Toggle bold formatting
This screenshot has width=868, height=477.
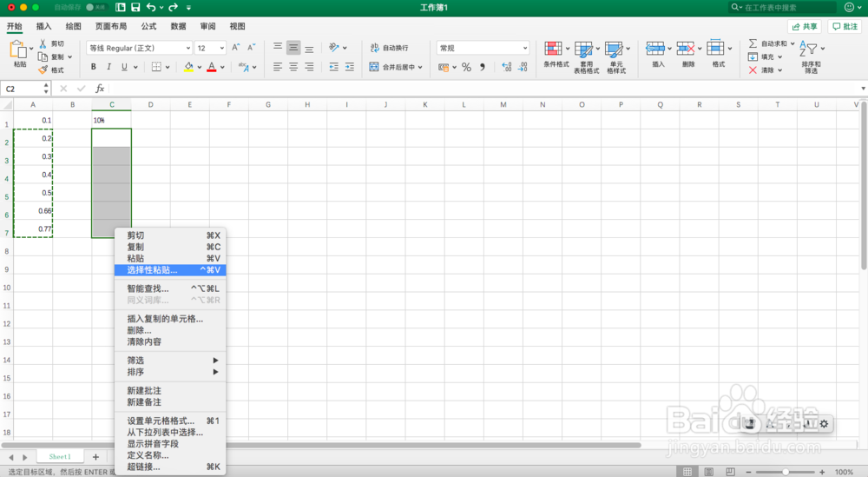tap(94, 67)
